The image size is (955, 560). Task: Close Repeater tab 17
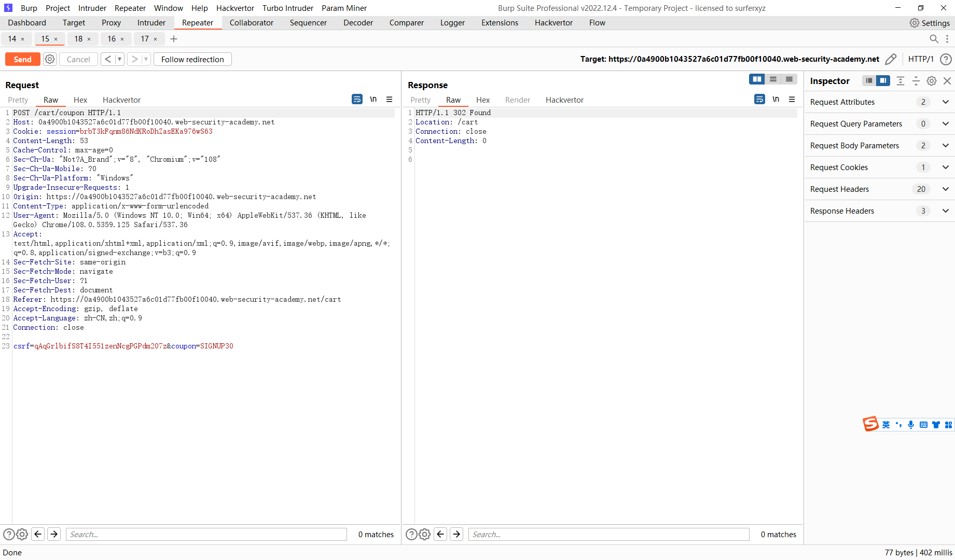(x=156, y=39)
